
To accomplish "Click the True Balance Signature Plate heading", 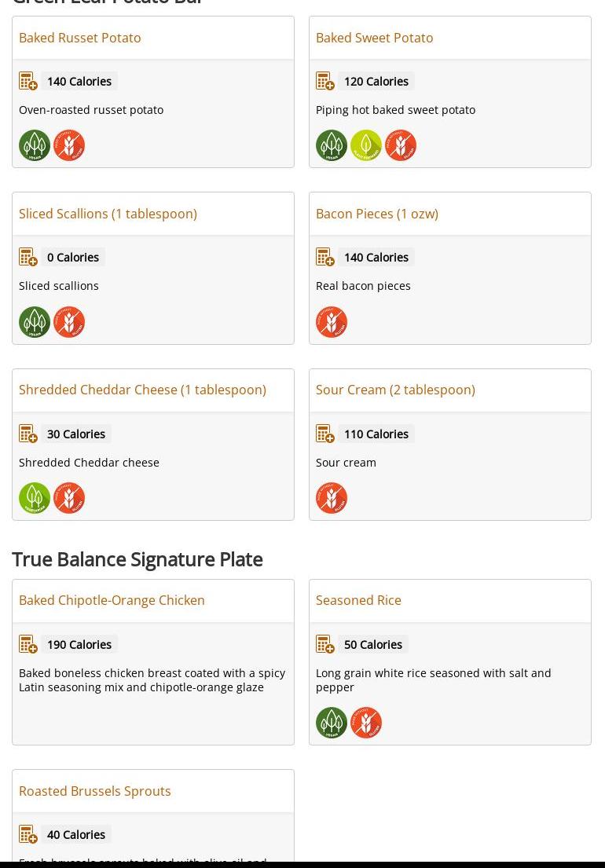I will (137, 559).
